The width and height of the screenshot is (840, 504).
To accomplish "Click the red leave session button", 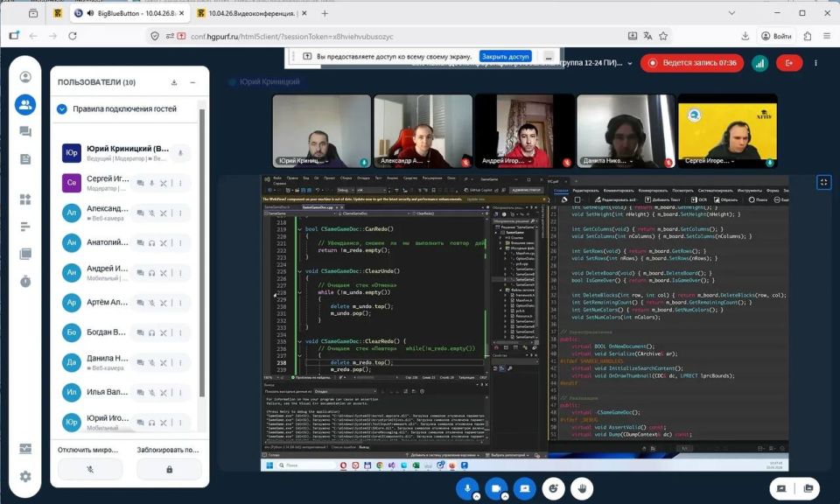I will (788, 63).
